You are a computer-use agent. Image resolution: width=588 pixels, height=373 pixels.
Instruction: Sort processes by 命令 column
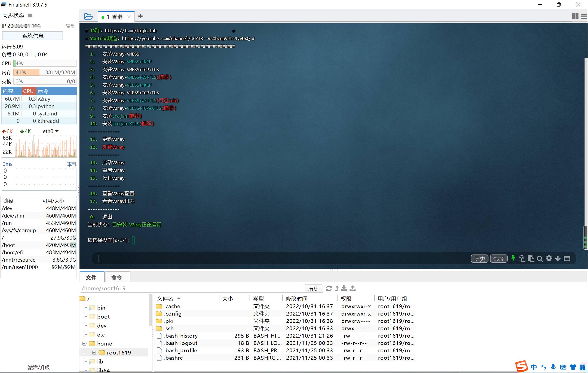(x=57, y=91)
